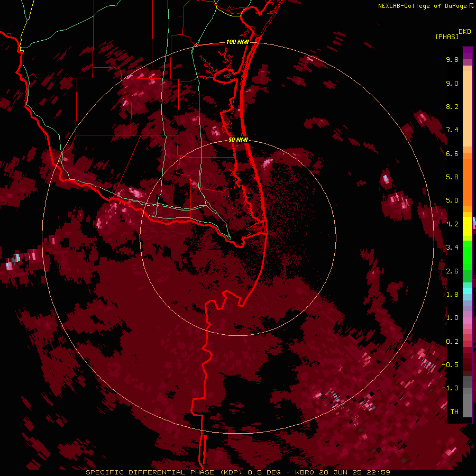Click the Specific Differential Phase caption text
Screen dimensions: 476x476
(238, 472)
